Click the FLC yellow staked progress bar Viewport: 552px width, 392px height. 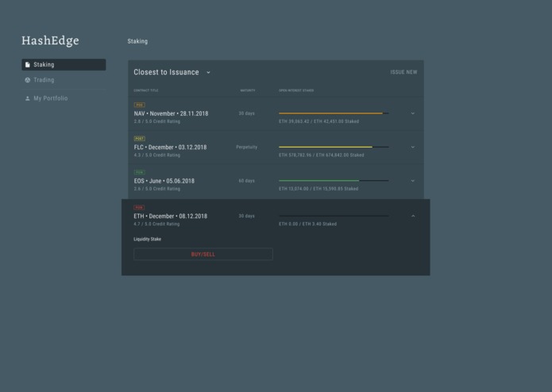(x=334, y=147)
